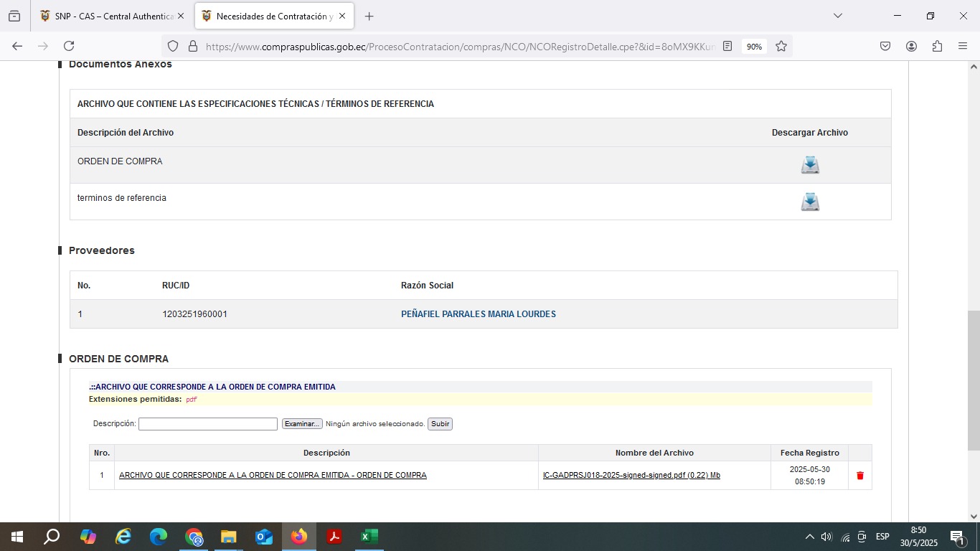Delete the uploaded order file with the red trash icon
This screenshot has width=980, height=551.
pyautogui.click(x=859, y=476)
